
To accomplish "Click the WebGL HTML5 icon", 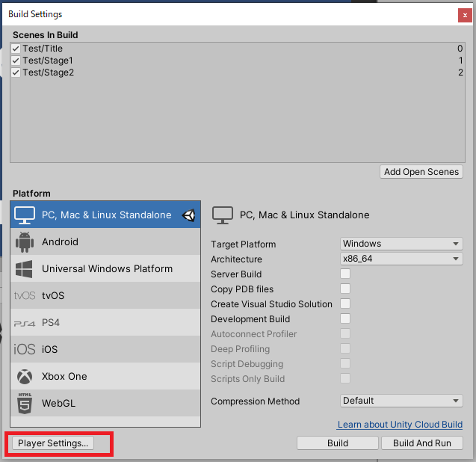I will click(25, 404).
